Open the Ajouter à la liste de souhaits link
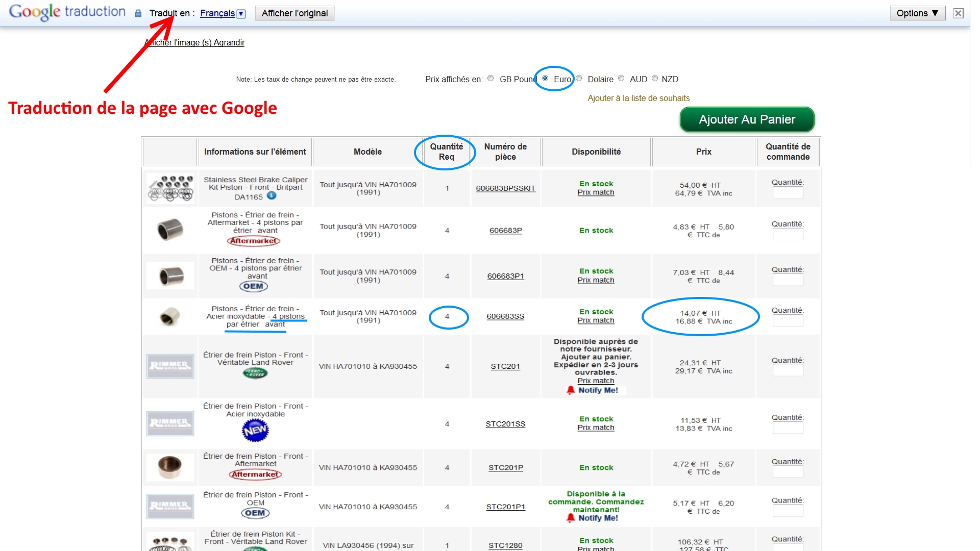Viewport: 980px width, 551px height. (x=638, y=98)
